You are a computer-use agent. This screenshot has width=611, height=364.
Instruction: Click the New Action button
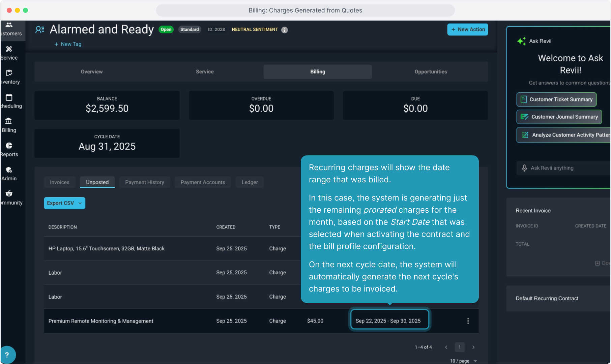[468, 30]
